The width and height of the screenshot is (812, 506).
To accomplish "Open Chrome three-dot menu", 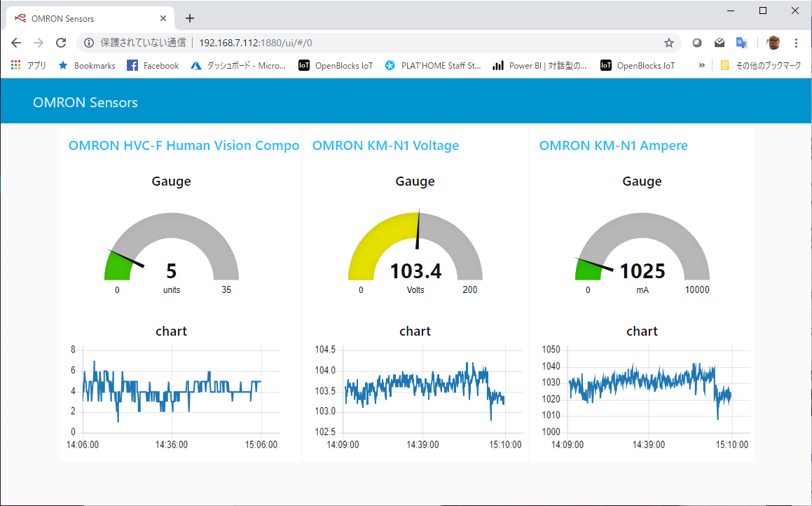I will coord(796,43).
